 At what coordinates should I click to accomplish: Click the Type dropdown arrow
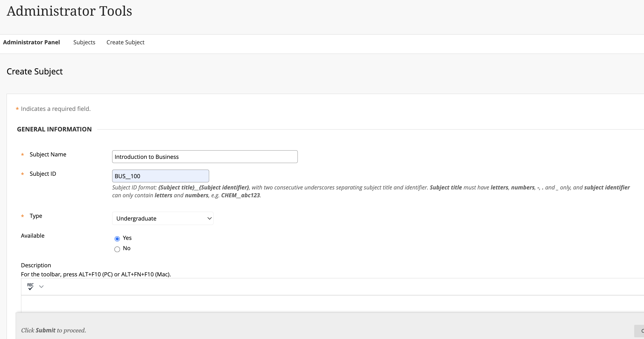click(x=209, y=218)
